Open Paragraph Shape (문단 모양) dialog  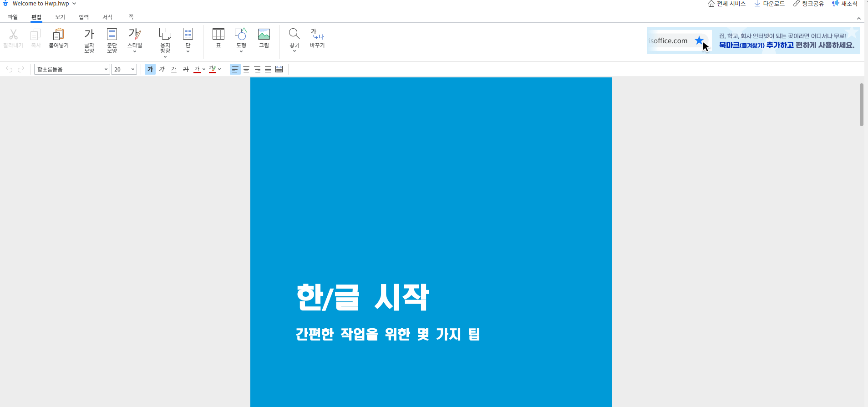pos(112,40)
